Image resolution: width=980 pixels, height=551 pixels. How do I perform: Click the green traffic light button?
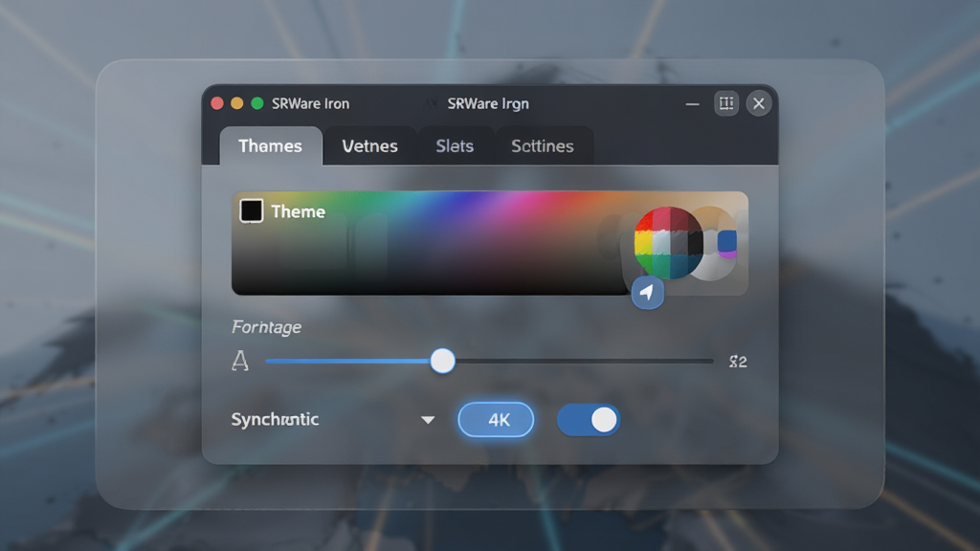point(256,103)
